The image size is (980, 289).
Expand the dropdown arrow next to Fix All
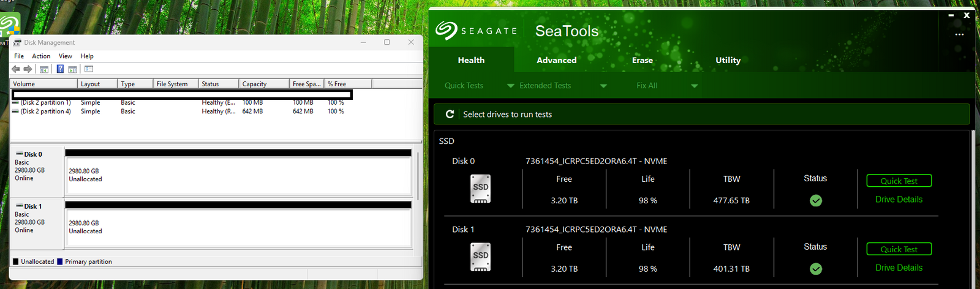coord(694,86)
